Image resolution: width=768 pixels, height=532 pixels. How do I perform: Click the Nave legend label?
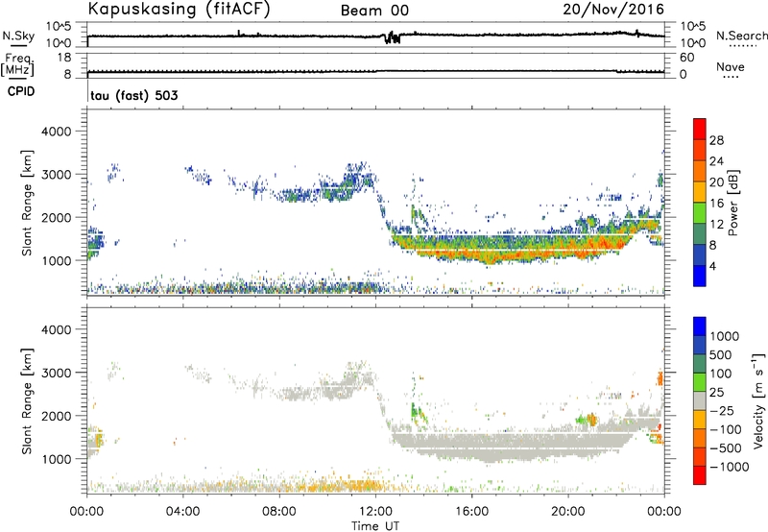pyautogui.click(x=730, y=66)
